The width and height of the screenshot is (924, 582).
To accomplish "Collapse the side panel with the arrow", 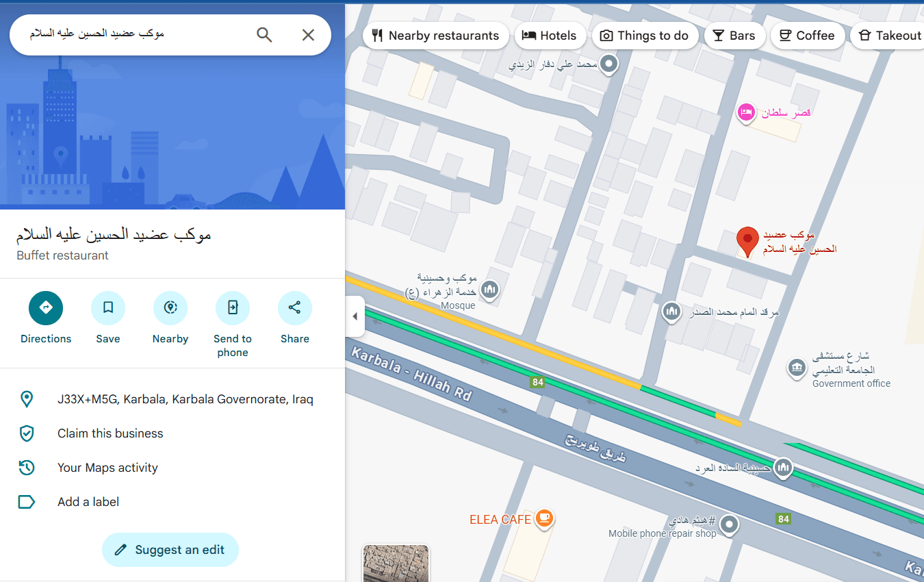I will pyautogui.click(x=355, y=316).
